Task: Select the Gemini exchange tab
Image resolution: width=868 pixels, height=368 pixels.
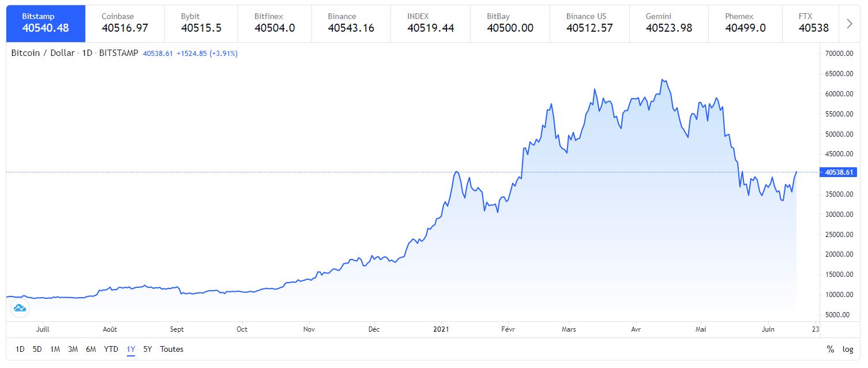Action: (668, 23)
